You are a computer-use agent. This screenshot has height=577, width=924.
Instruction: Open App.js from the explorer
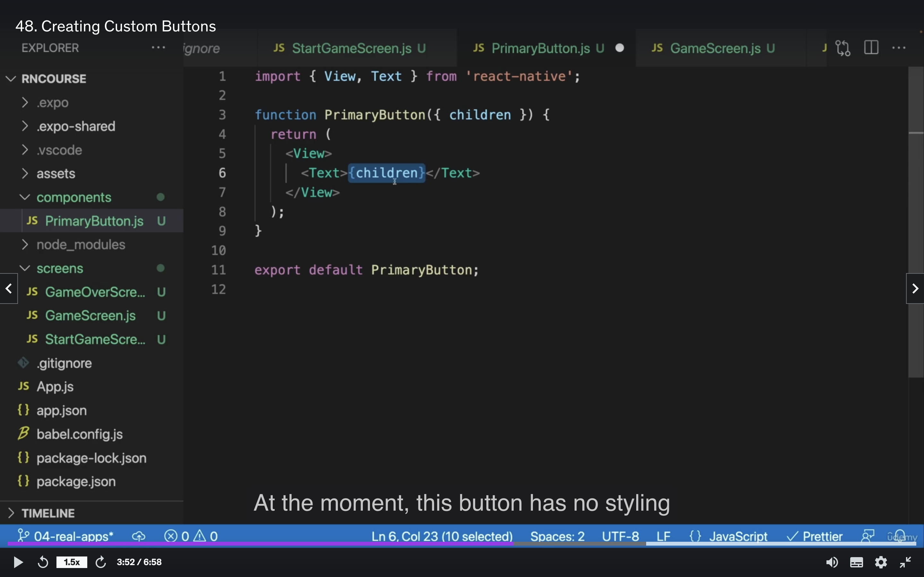point(55,387)
